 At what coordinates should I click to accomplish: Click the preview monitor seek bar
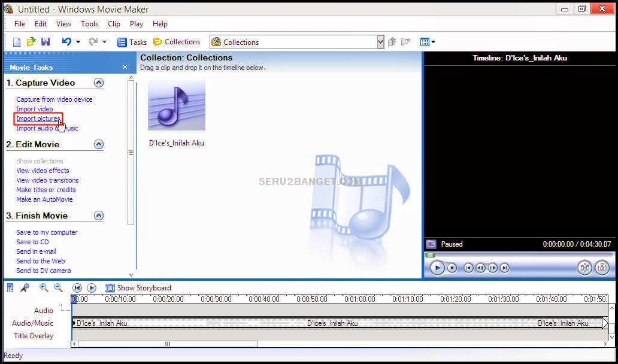[519, 255]
